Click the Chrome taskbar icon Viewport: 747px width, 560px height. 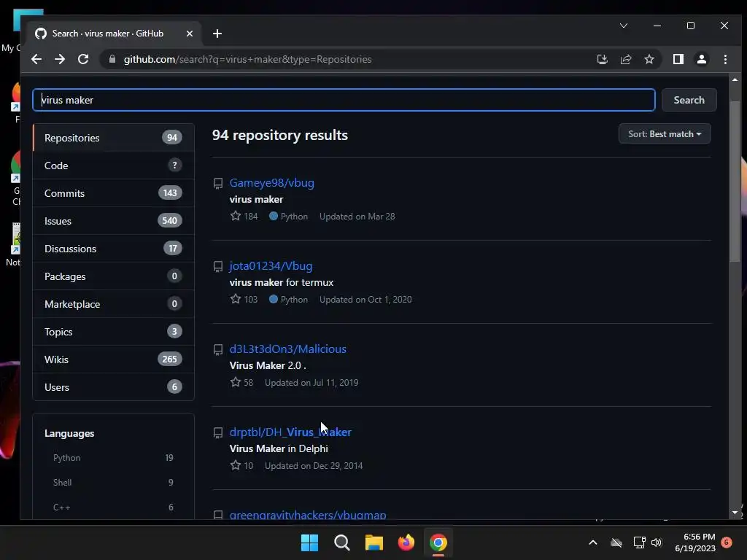438,542
